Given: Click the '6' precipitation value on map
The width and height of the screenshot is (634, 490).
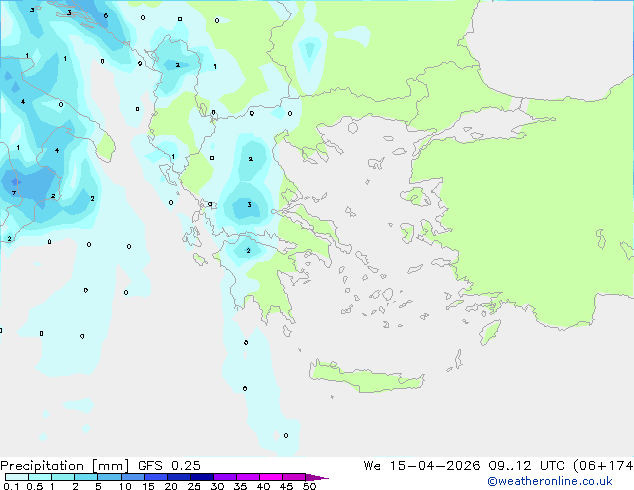Looking at the screenshot, I should tap(106, 16).
